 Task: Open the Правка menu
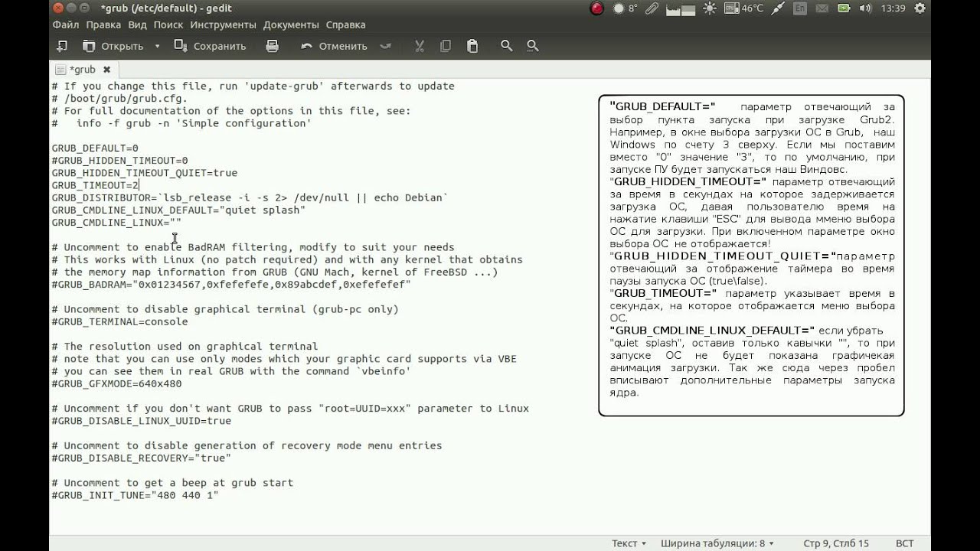click(103, 24)
